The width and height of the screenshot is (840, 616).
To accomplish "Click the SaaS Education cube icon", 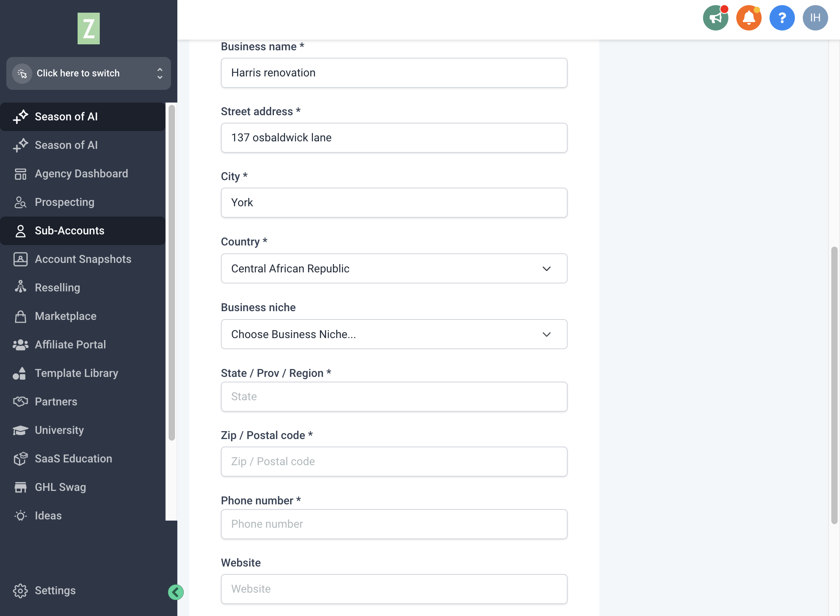I will point(21,459).
